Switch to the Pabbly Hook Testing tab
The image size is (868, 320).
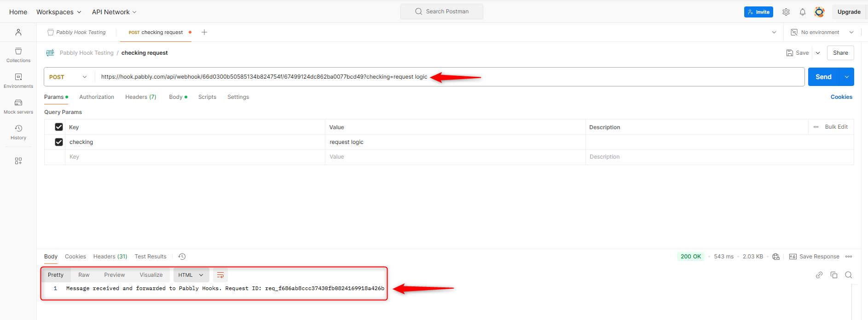coord(76,32)
